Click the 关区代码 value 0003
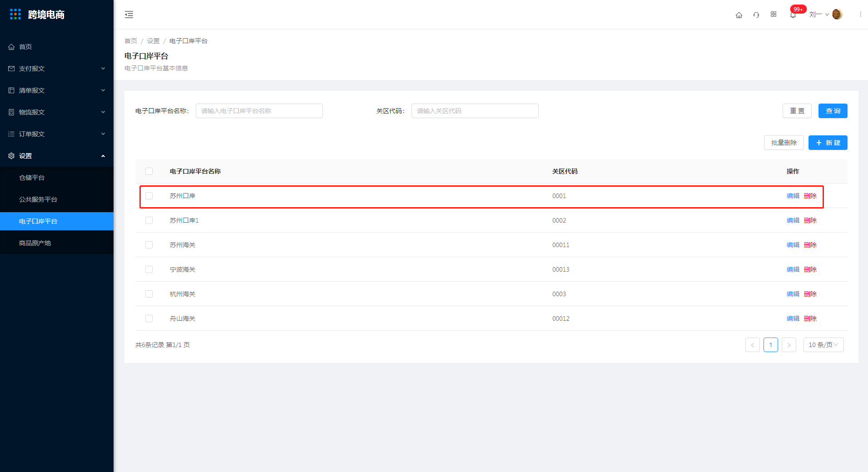 point(559,294)
